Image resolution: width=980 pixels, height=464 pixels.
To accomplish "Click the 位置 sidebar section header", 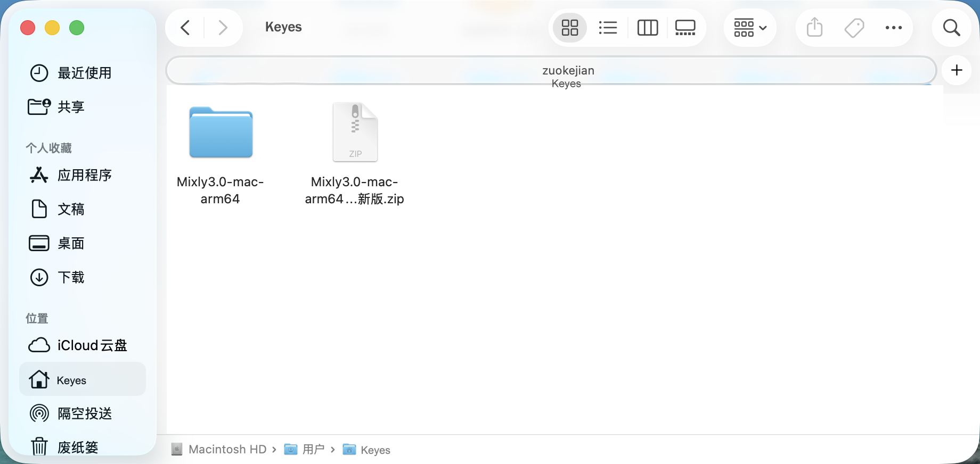I will click(x=37, y=318).
